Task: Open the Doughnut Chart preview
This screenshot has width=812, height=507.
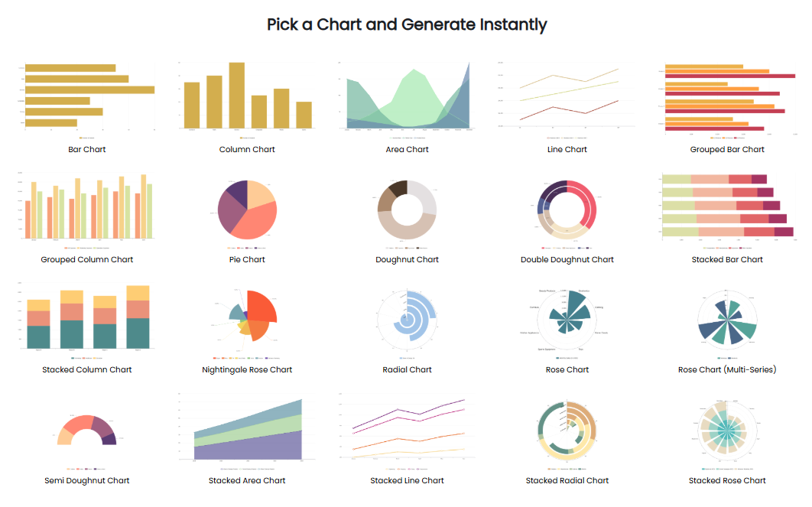Action: (407, 210)
